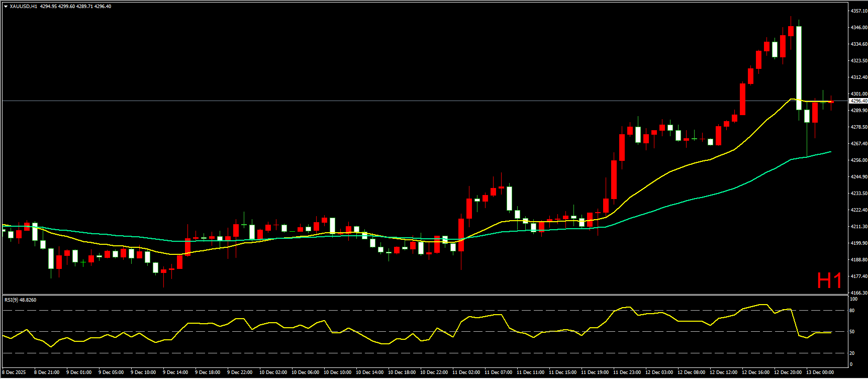
Task: Click the 4357.10 price scale label
Action: point(858,11)
